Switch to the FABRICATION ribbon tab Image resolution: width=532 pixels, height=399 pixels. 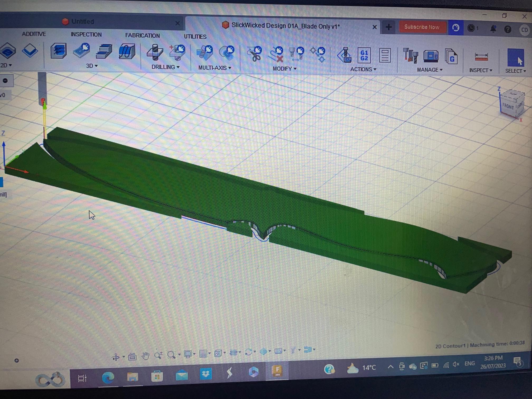point(142,35)
